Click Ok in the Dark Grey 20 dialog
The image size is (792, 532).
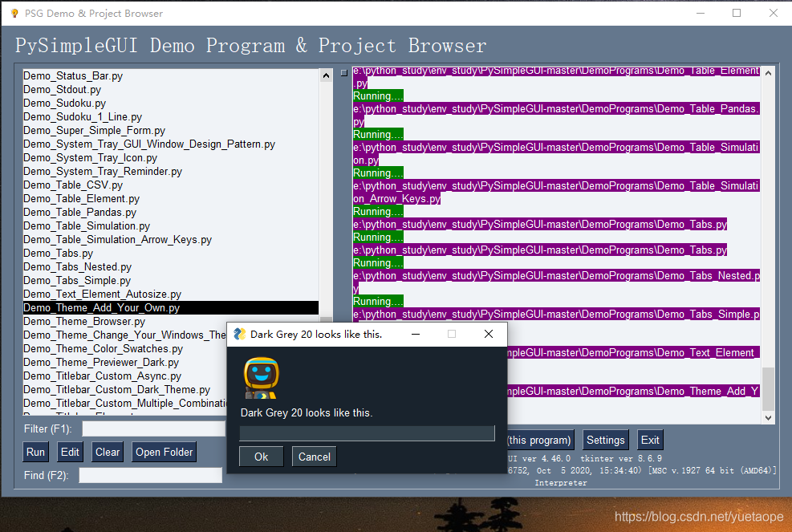point(261,457)
